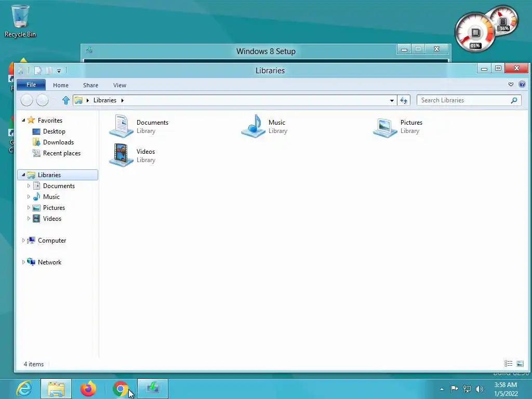Expand the Network tree node
Image resolution: width=532 pixels, height=399 pixels.
pos(23,262)
